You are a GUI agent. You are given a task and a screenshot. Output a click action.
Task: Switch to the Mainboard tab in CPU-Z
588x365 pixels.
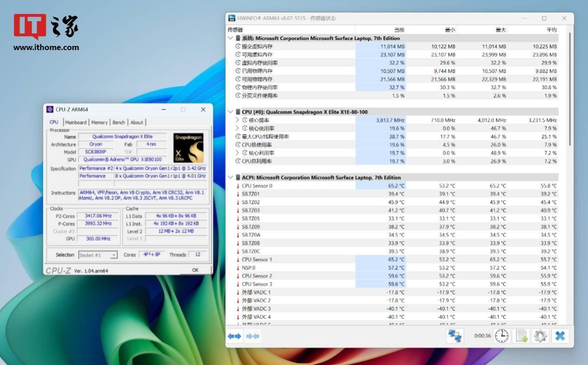pos(76,122)
